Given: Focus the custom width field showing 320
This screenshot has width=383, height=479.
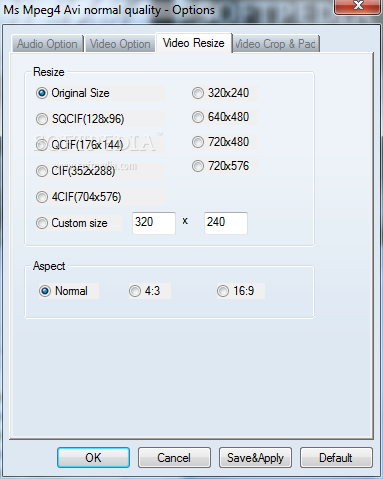Looking at the screenshot, I should (x=154, y=223).
